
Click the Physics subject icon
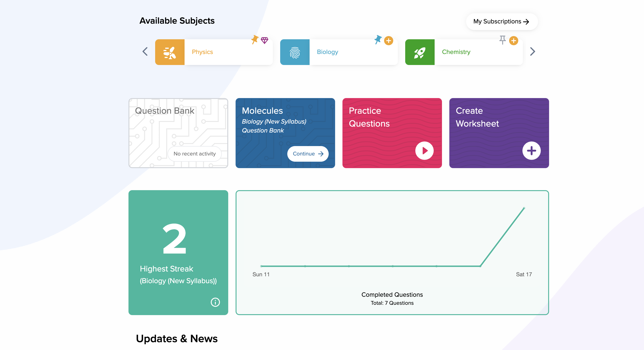tap(170, 52)
